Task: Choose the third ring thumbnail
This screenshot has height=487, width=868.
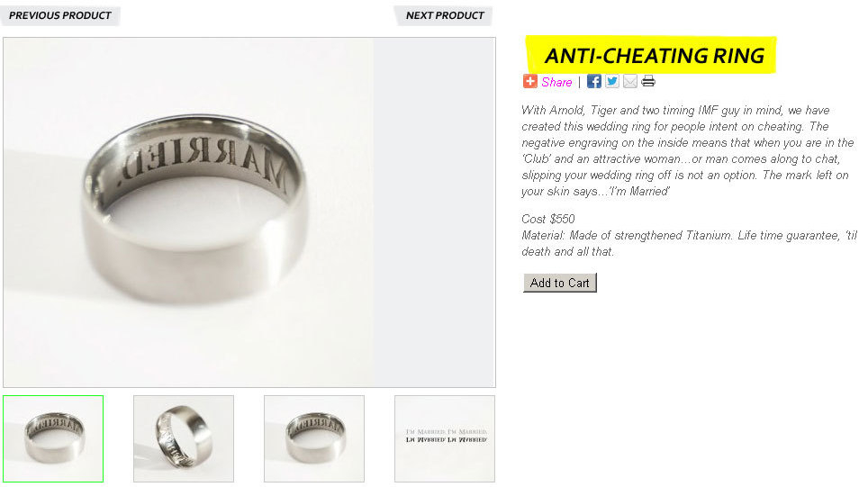Action: [314, 438]
